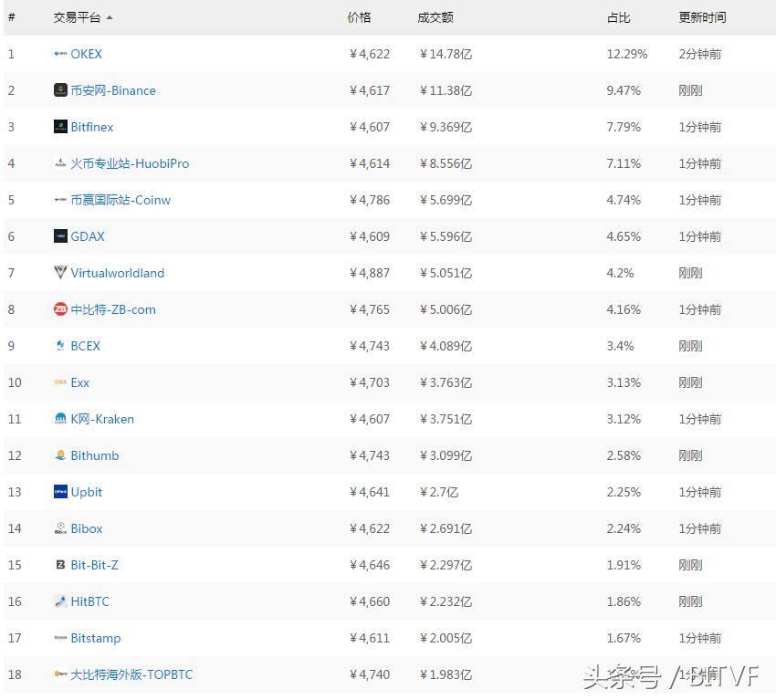Click TOPBTC volume ¥1.983亿

[x=446, y=674]
